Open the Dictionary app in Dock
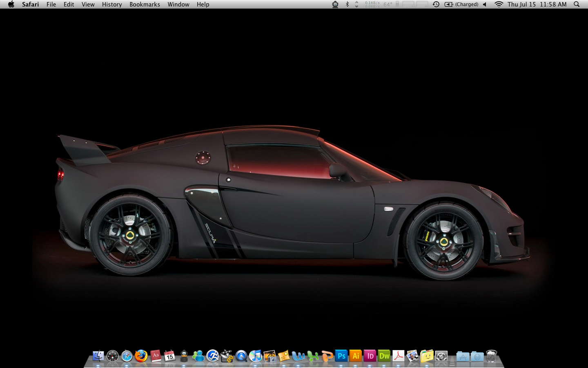588x368 pixels. tap(156, 356)
